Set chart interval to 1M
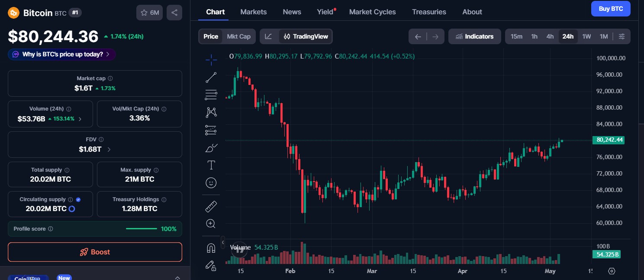Image resolution: width=644 pixels, height=280 pixels. pos(604,36)
